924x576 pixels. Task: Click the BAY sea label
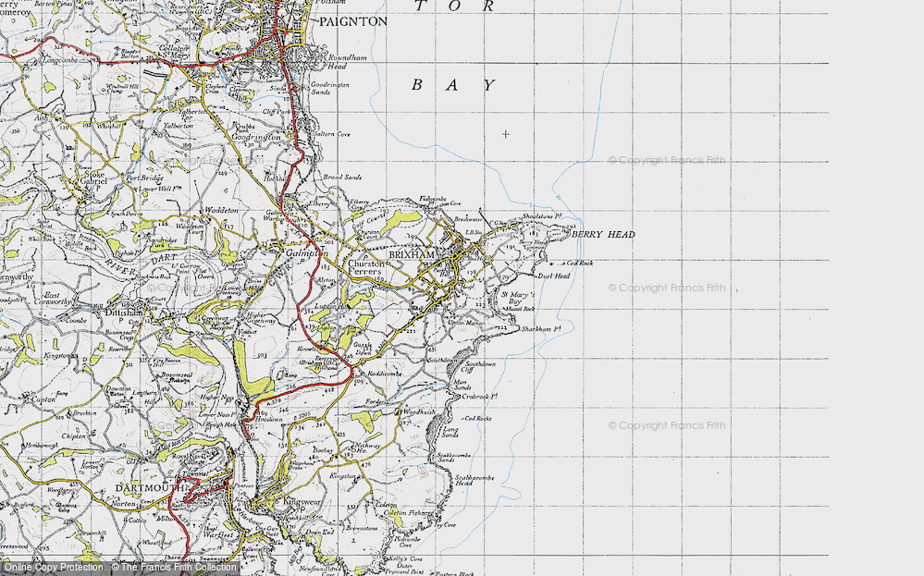(x=452, y=85)
